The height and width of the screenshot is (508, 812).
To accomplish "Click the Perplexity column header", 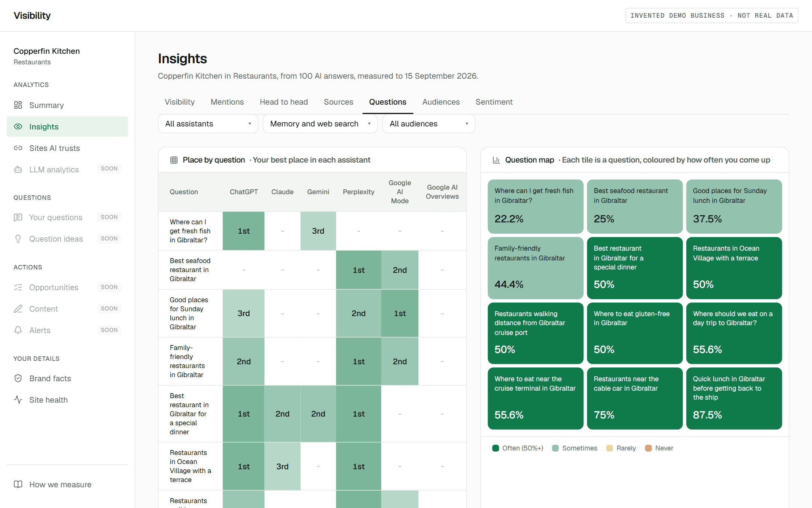I will point(359,192).
